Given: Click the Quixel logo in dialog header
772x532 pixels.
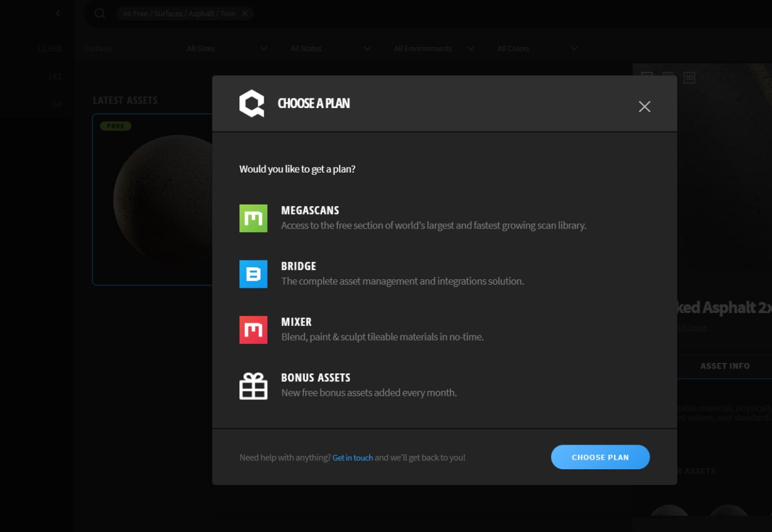Looking at the screenshot, I should (x=252, y=103).
